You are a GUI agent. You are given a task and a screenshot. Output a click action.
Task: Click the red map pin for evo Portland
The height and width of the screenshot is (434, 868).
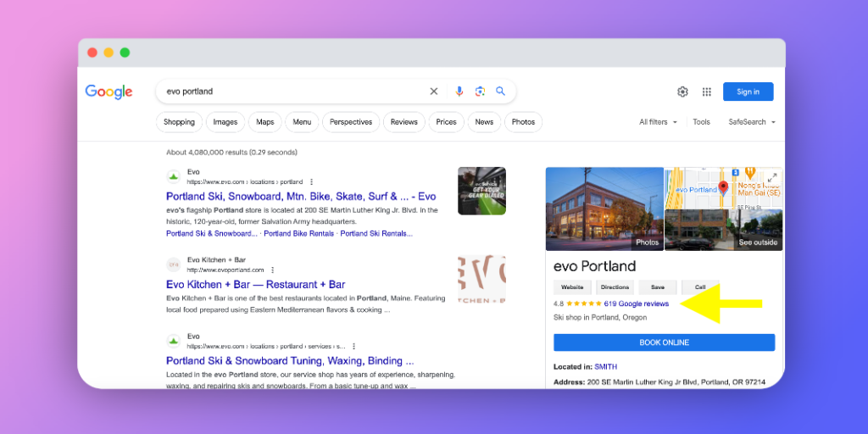pos(723,187)
